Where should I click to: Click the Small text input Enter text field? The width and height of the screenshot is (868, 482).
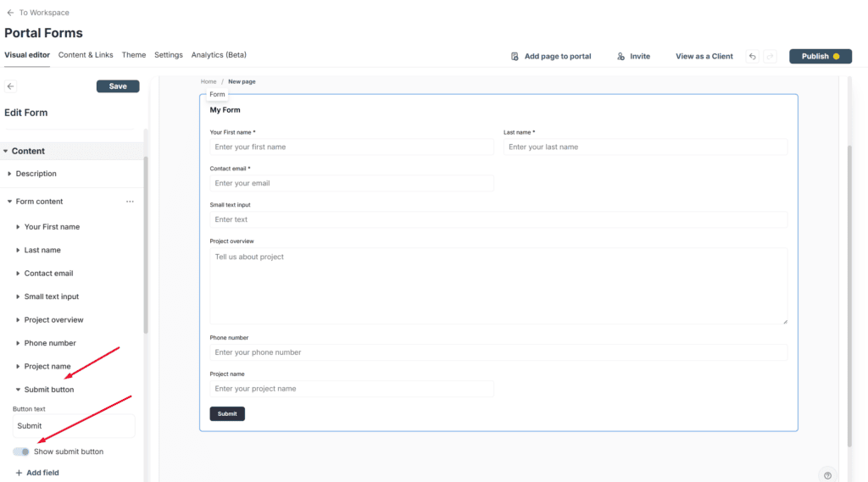click(498, 219)
